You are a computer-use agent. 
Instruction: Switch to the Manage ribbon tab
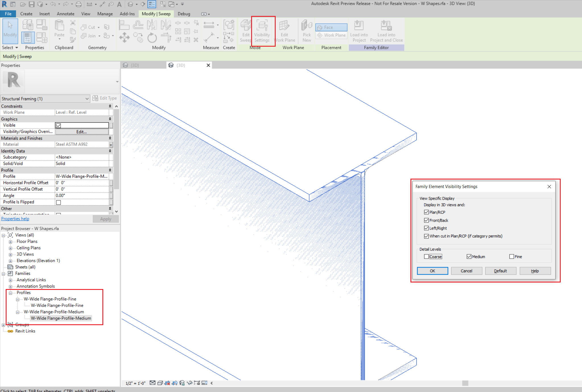coord(105,14)
